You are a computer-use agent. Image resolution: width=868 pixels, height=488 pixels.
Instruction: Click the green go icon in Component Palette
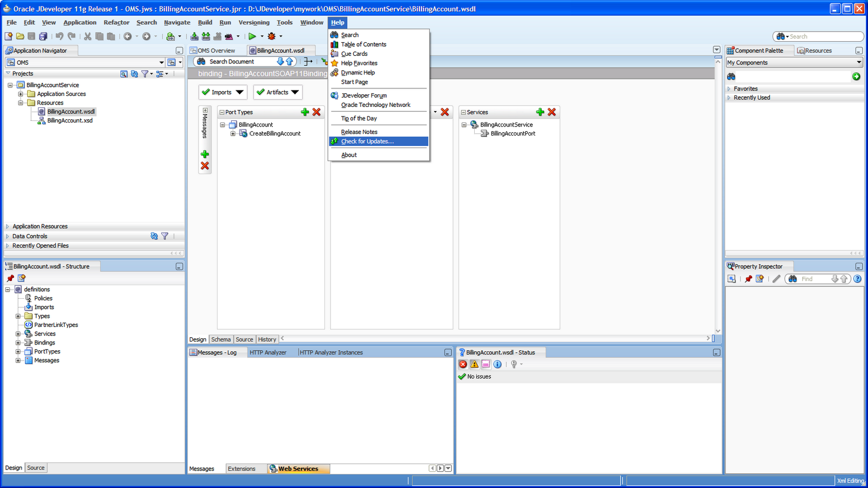[856, 76]
